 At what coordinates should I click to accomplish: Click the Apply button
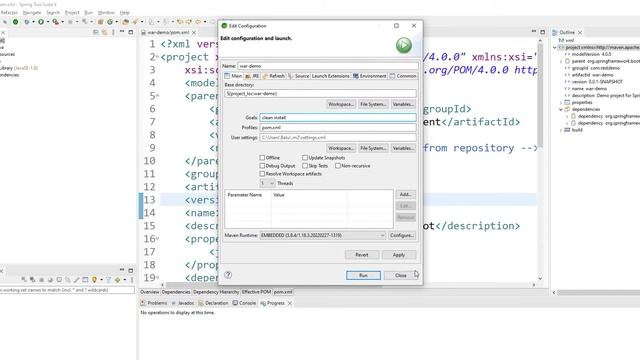[x=399, y=255]
